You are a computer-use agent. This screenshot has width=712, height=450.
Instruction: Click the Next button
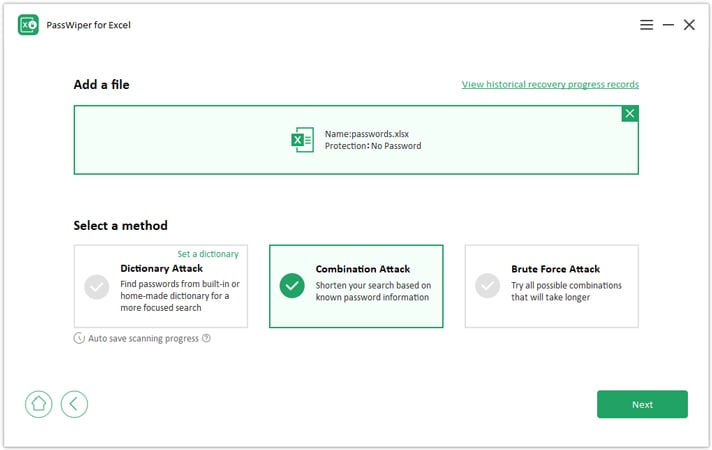[x=643, y=404]
